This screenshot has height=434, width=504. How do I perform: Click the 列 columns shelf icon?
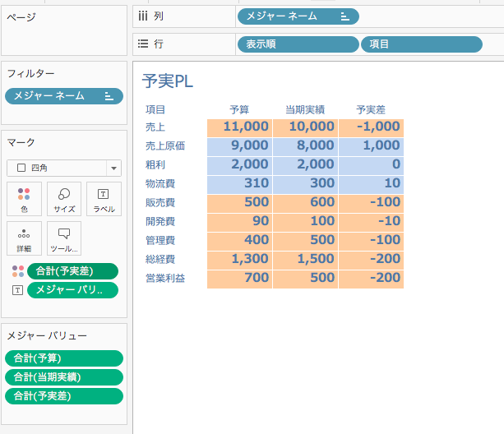coord(143,16)
